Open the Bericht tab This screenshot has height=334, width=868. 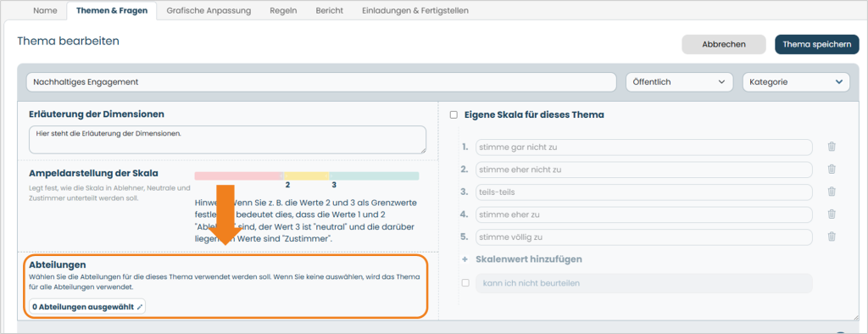tap(330, 10)
